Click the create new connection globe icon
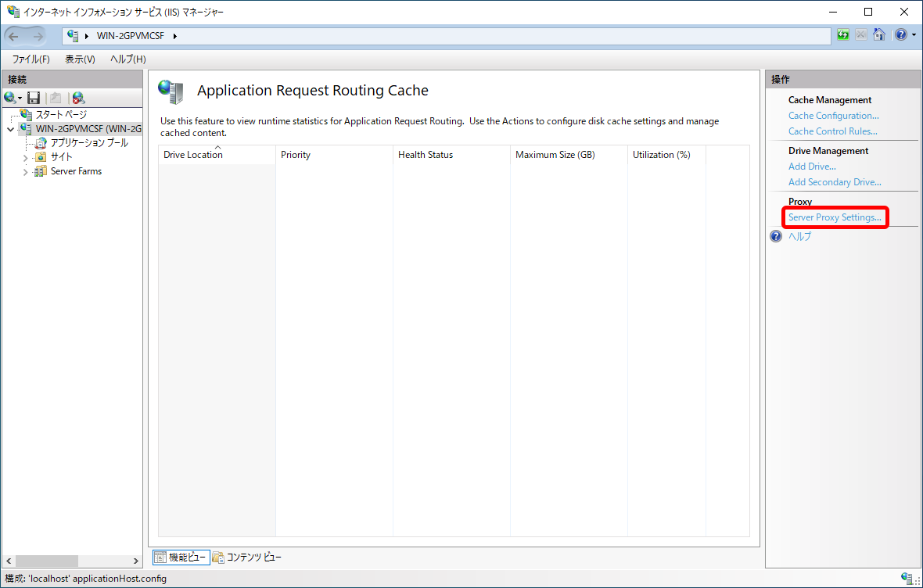 (11, 98)
